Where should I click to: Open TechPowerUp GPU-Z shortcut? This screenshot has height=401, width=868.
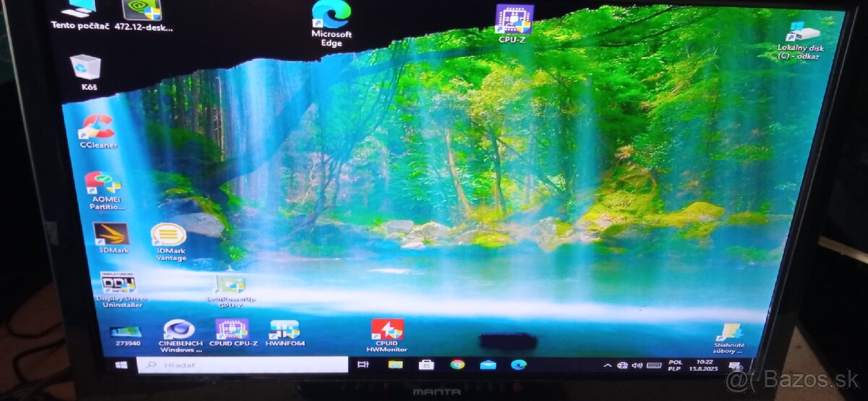231,292
